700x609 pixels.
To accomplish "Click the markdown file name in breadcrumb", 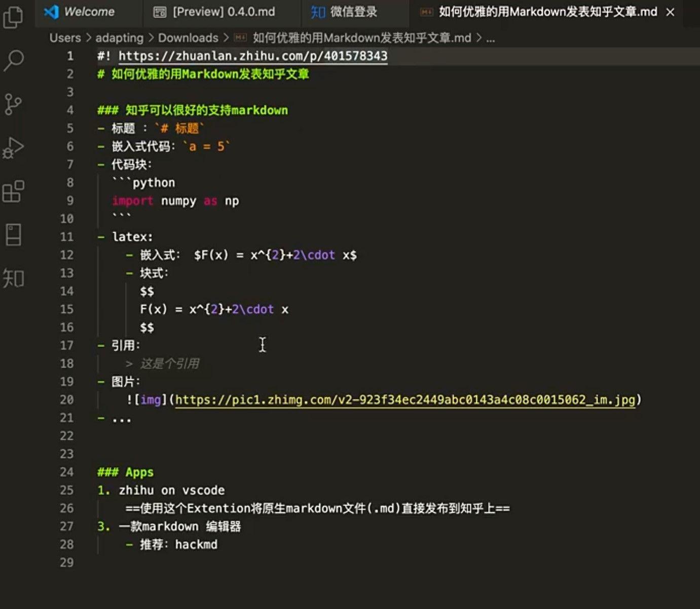I will (362, 38).
